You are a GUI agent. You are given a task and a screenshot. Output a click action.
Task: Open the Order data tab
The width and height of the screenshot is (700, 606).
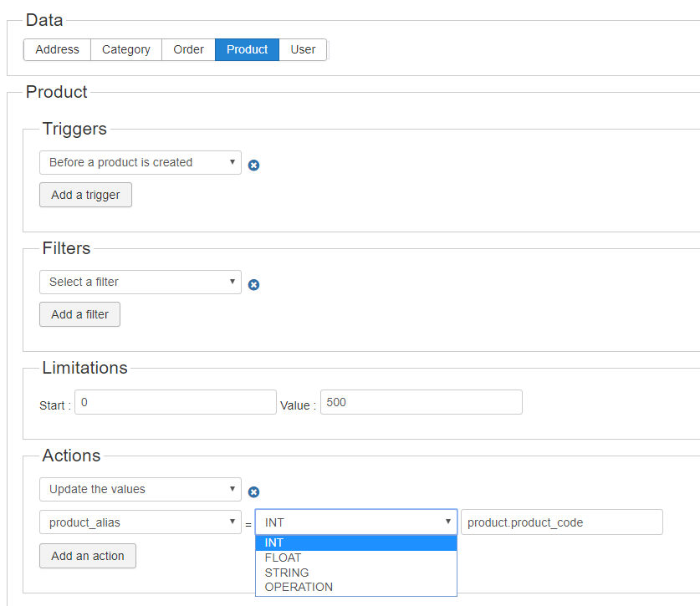(x=188, y=49)
